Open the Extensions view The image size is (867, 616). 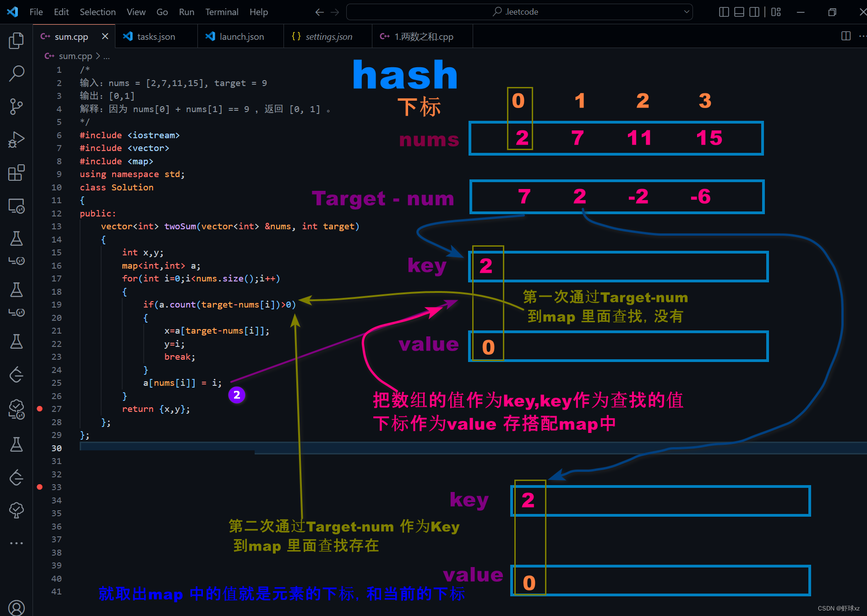pyautogui.click(x=16, y=173)
